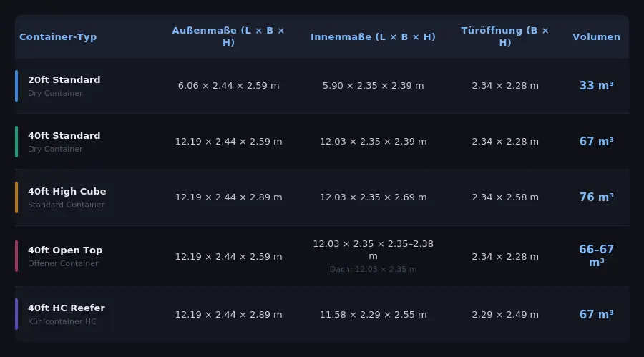Click the 2.34 × 2.58 m door opening cell
This screenshot has height=357, width=644.
pos(505,197)
